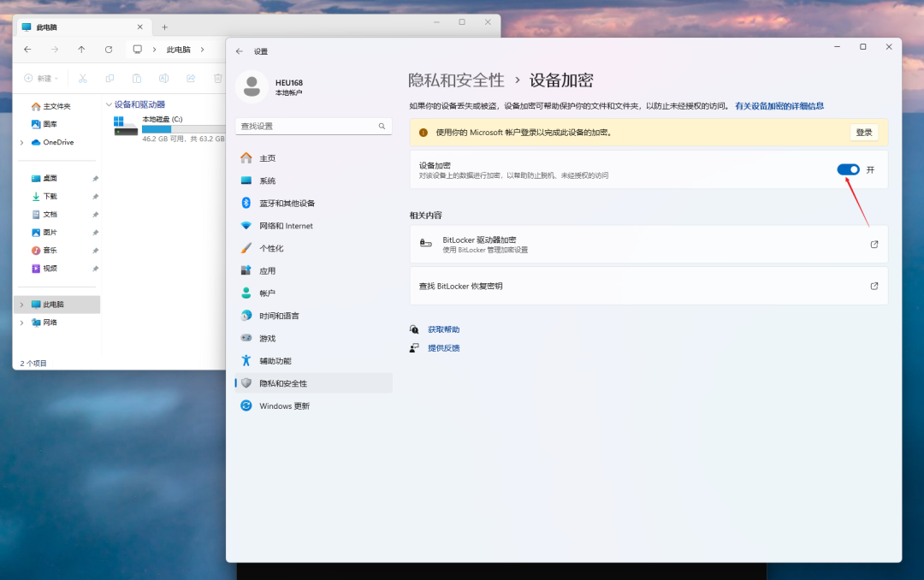
Task: Click the Settings back arrow icon
Action: click(x=240, y=51)
